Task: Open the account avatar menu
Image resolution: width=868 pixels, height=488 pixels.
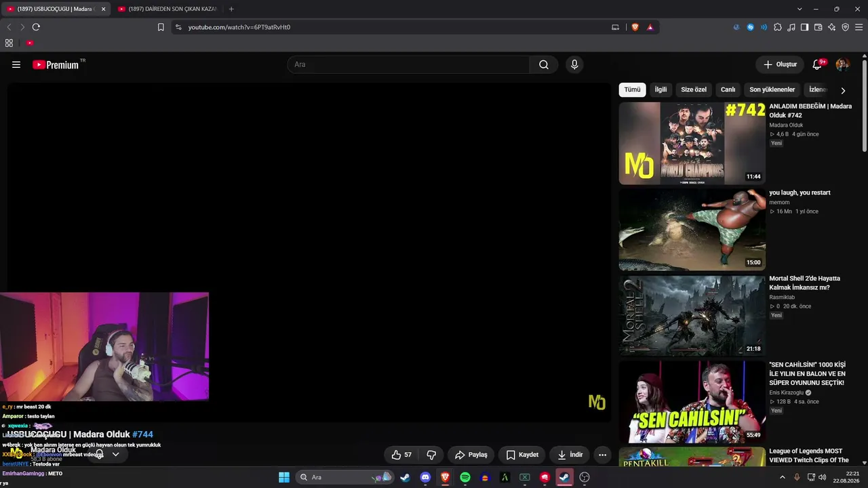Action: point(842,64)
